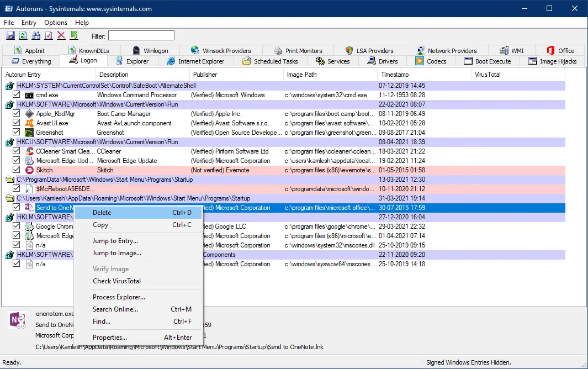Click the green arrow Jump toolbar icon
The height and width of the screenshot is (369, 588).
click(x=74, y=36)
